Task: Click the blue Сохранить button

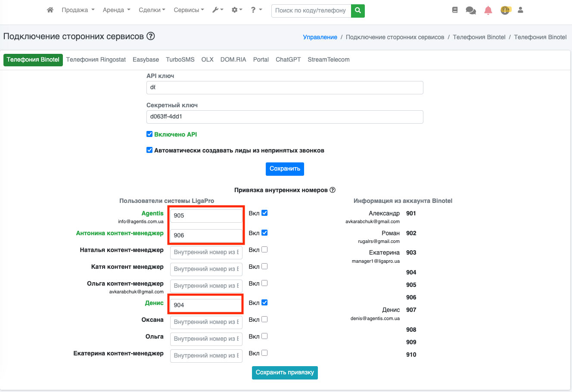Action: tap(285, 169)
